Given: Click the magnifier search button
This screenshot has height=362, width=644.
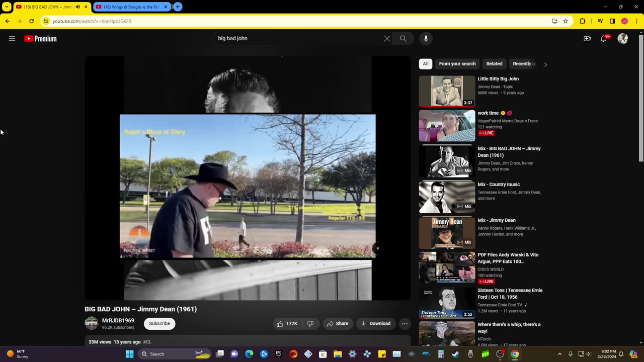Looking at the screenshot, I should [x=403, y=39].
